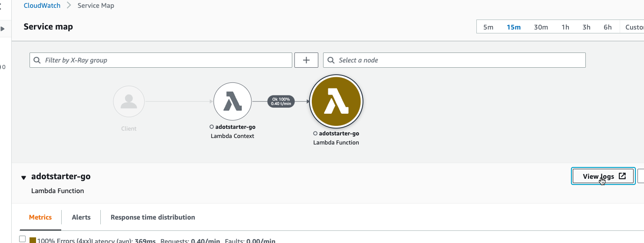Click the View logs button

(x=603, y=176)
